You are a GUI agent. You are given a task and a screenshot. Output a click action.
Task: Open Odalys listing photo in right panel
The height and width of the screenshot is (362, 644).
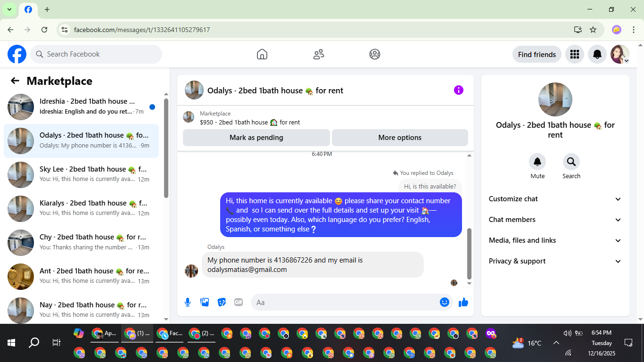(x=555, y=99)
